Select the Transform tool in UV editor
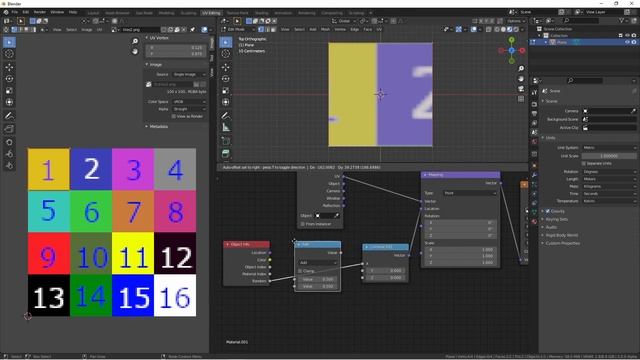Screen dimensions: 640x360 (x=9, y=102)
